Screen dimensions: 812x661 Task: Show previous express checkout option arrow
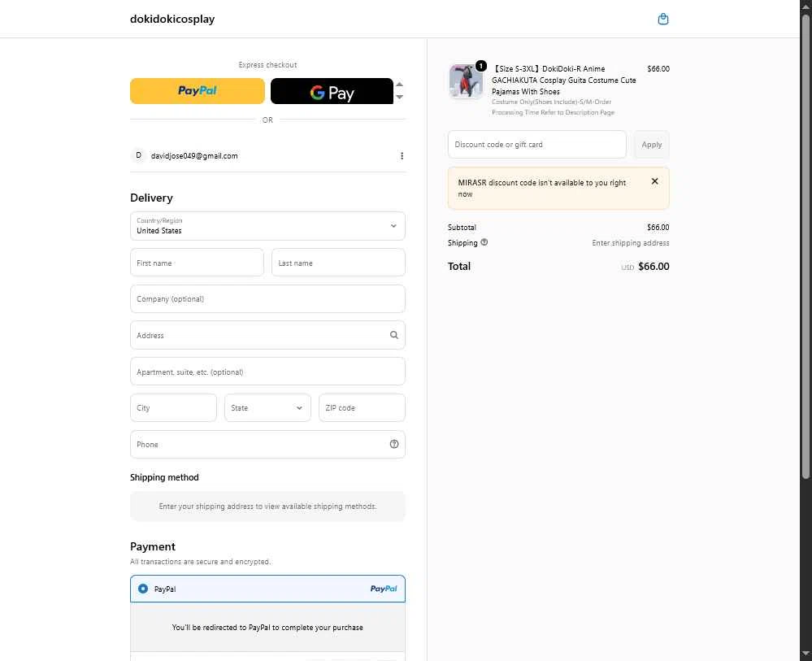399,85
